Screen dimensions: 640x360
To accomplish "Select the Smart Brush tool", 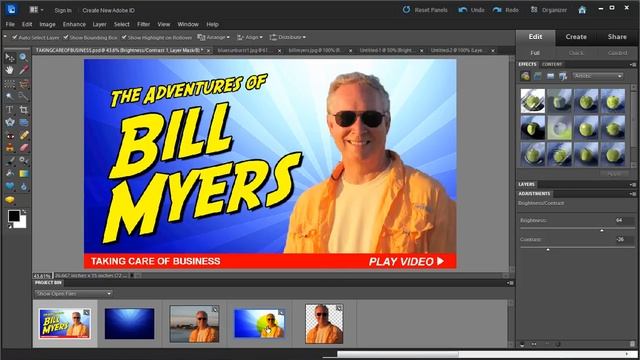I will point(24,161).
